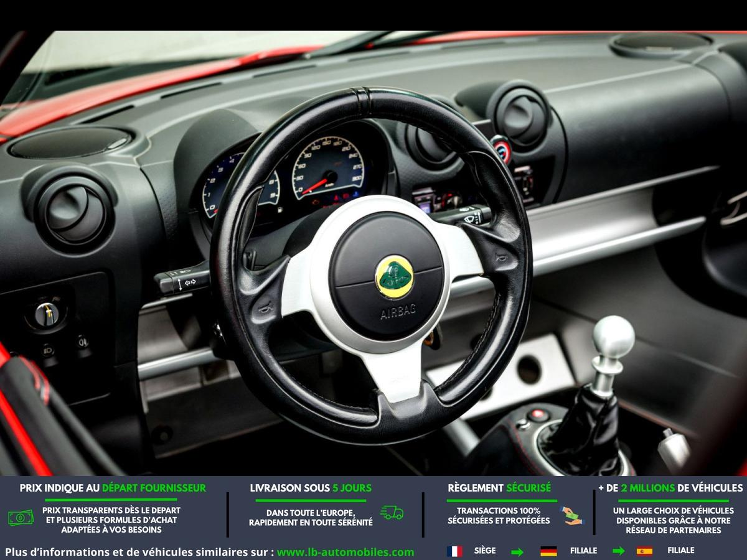Click the 'Plus d'informations et de véhicules similaires' text
Viewport: 747px width, 560px height.
tap(139, 552)
